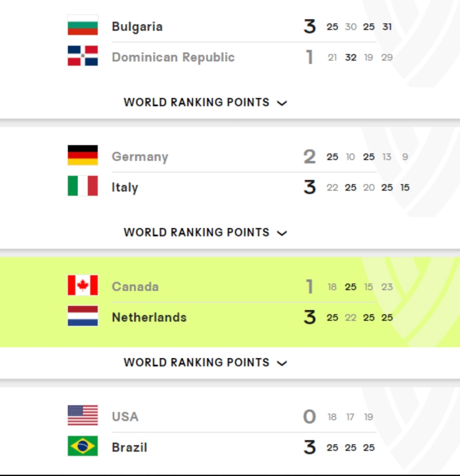Click Italy's fifth set score 15

click(405, 188)
